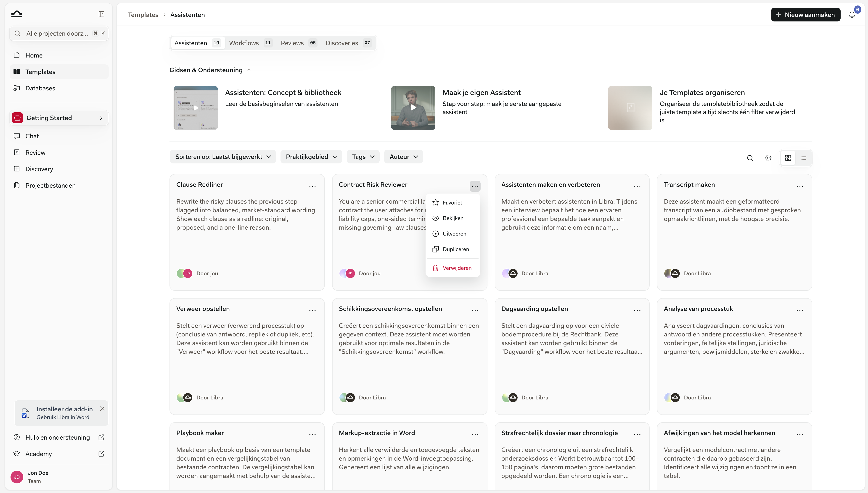Open options for Assistenten maken en verbeteren
The height and width of the screenshot is (493, 868).
point(637,186)
